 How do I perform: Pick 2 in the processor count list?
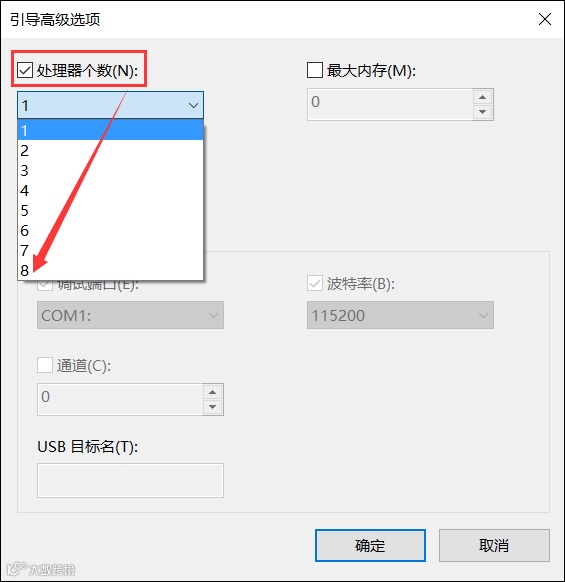click(110, 150)
